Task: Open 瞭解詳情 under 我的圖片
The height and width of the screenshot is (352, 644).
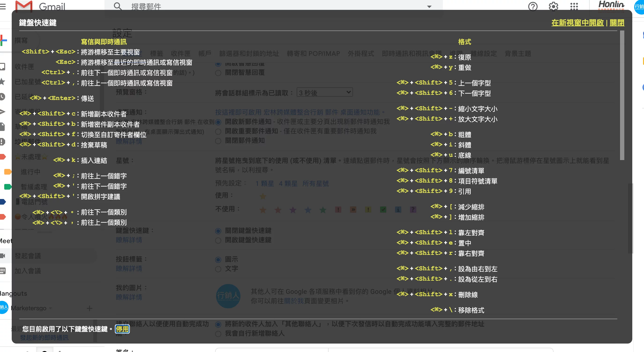Action: coord(129,297)
